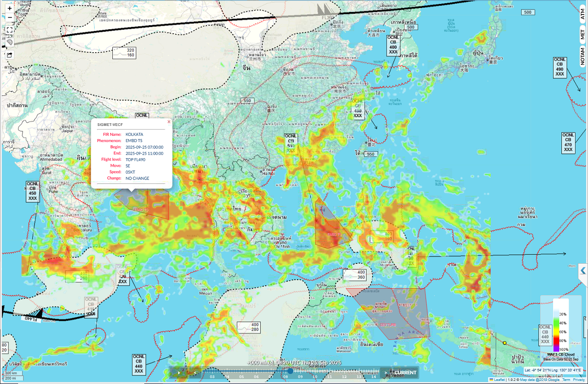Play the timeline animation
The image size is (588, 384).
[179, 373]
